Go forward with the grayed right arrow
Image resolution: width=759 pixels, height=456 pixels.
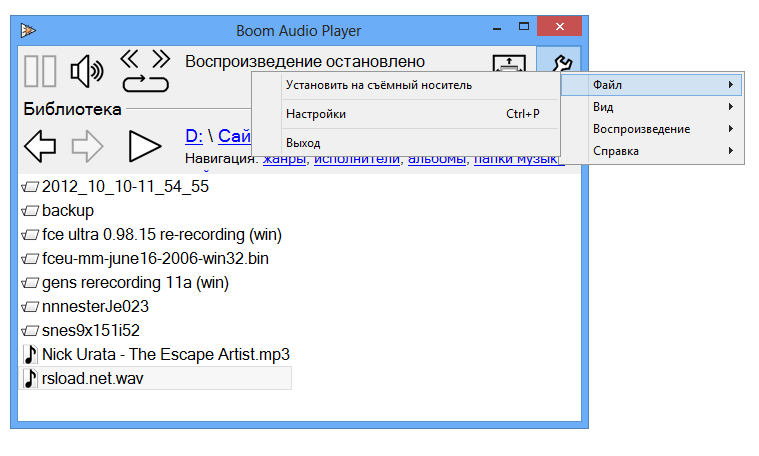[x=87, y=146]
